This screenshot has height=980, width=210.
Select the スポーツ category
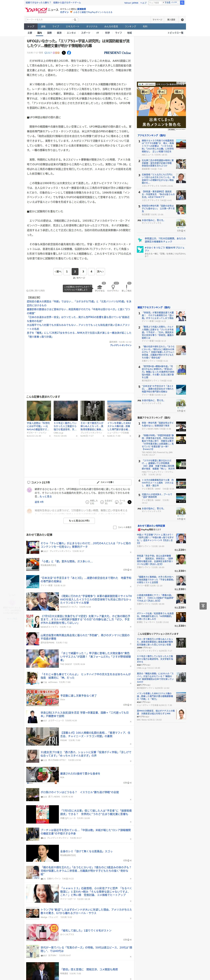[86, 33]
